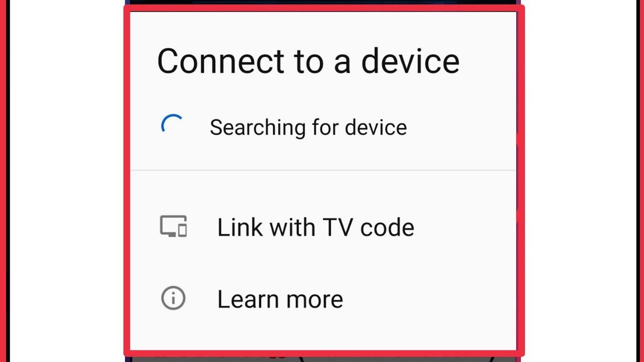Select the Link with TV code option
644x362 pixels.
point(323,227)
